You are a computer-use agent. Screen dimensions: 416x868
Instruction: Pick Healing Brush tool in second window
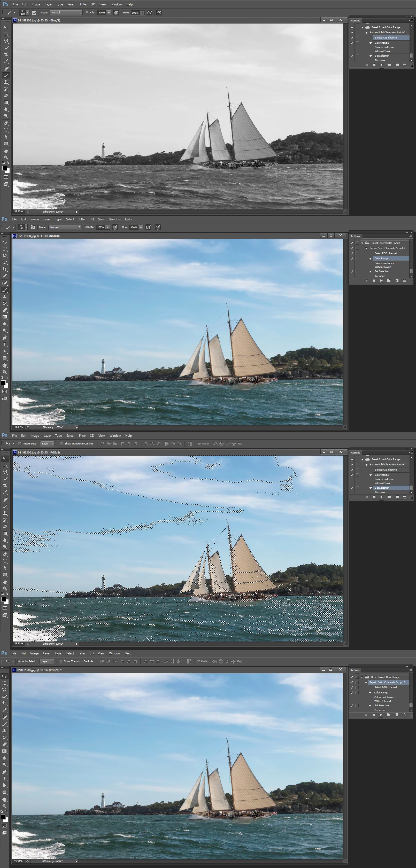(5, 283)
